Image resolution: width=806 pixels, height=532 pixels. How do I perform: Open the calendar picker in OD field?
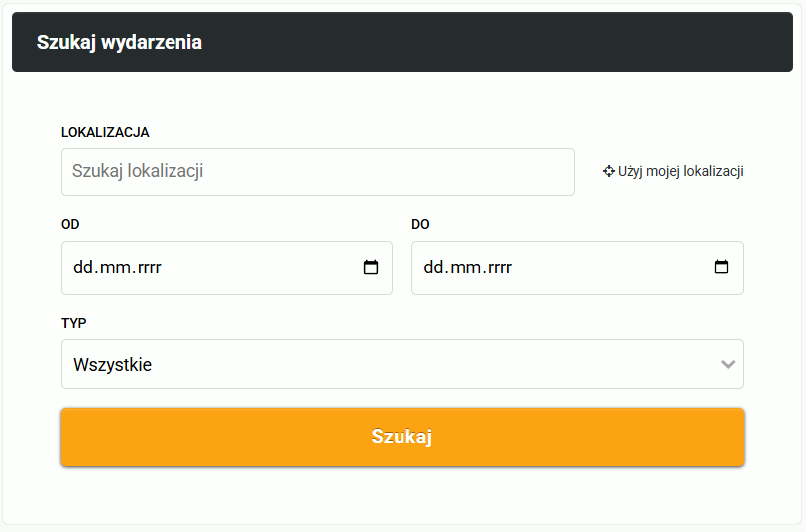click(371, 267)
